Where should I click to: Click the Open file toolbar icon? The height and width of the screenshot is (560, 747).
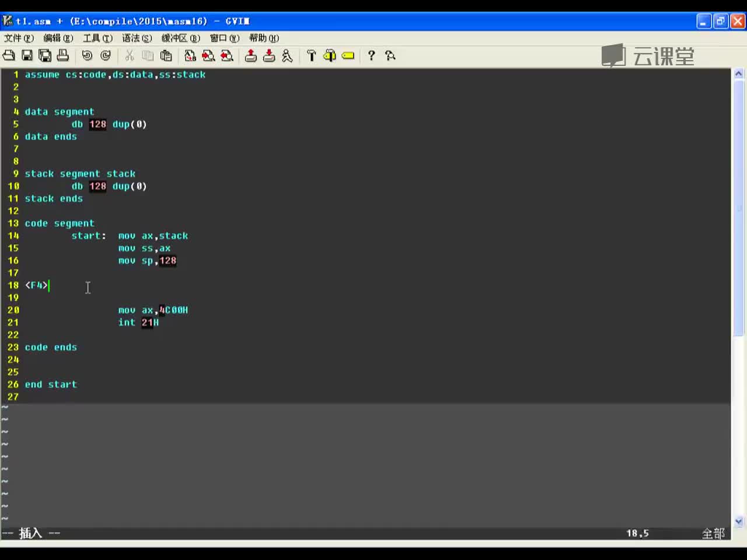(9, 55)
